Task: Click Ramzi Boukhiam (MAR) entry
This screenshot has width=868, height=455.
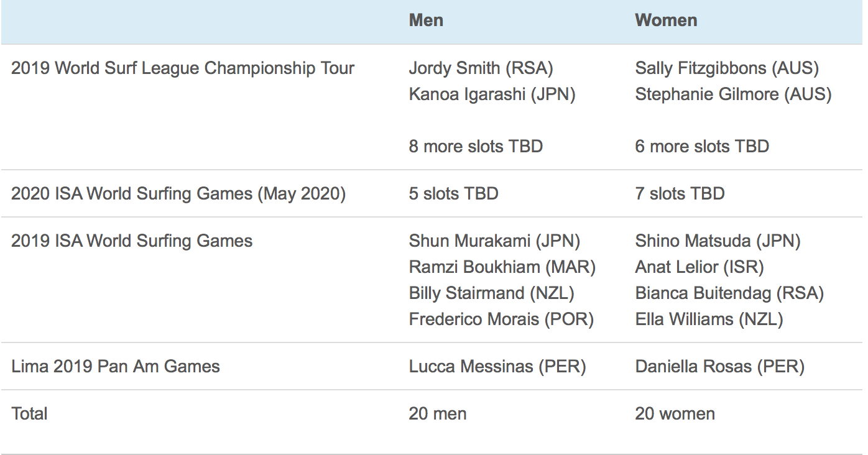Action: [x=502, y=267]
